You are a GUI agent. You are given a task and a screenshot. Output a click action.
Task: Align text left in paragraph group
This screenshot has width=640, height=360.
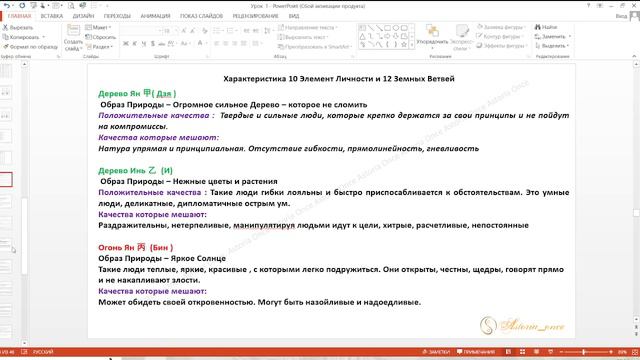(x=216, y=43)
